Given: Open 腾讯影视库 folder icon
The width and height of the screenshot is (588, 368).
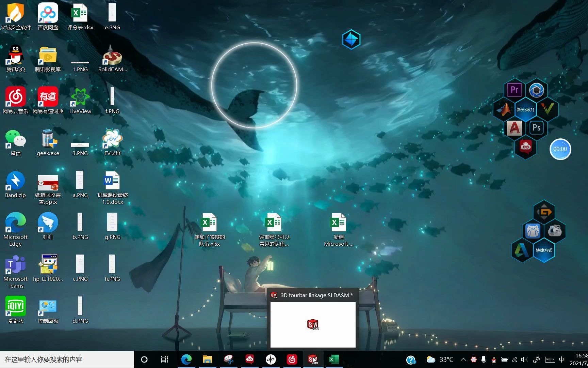Looking at the screenshot, I should tap(48, 58).
